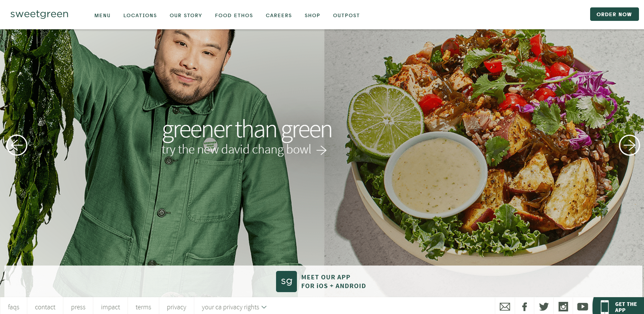Open the faqs footer link
The width and height of the screenshot is (644, 314).
point(13,307)
